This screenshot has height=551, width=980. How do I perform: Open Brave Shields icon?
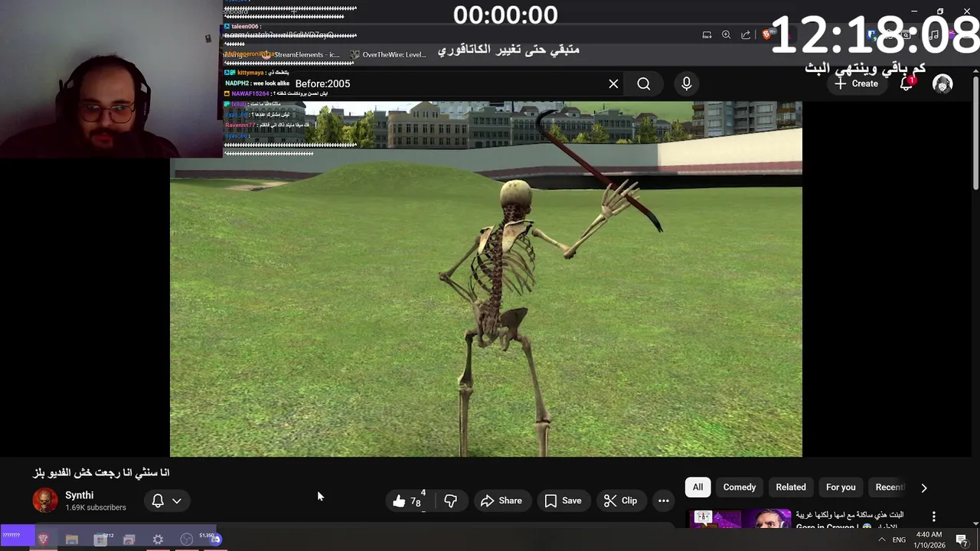tap(766, 34)
